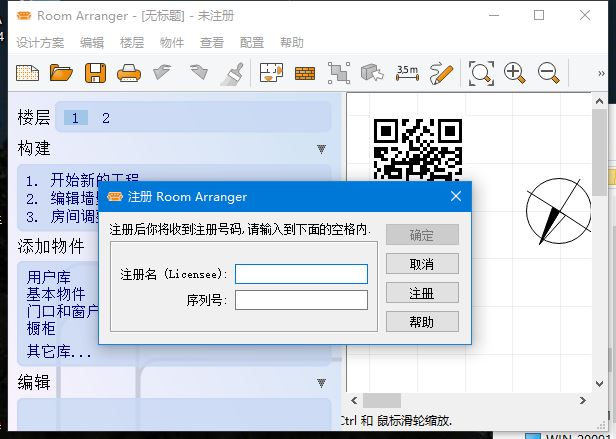Collapse the 编辑 panel section arrow
This screenshot has height=439, width=616.
[321, 383]
